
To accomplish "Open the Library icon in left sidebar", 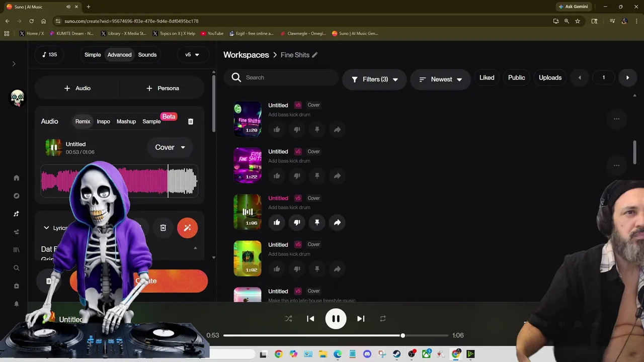I will point(16,250).
